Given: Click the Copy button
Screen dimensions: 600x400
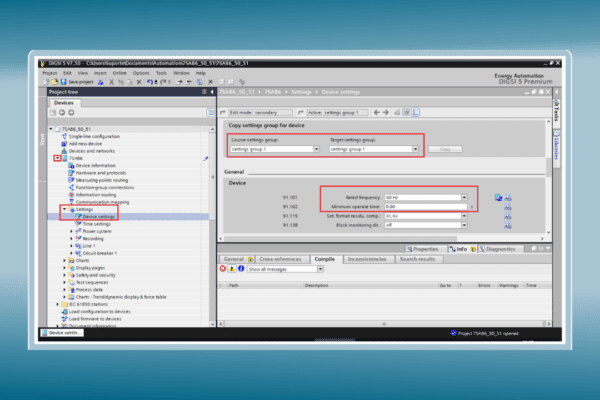Looking at the screenshot, I should (445, 149).
